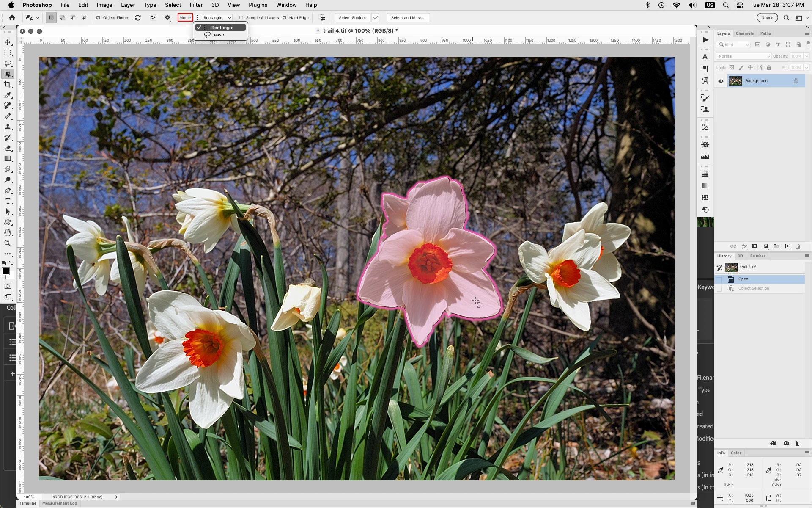Select the Lasso tool in left toolbar

[x=8, y=63]
